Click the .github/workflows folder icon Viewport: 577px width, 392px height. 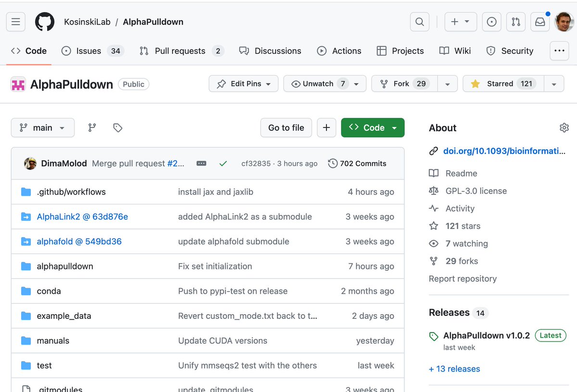26,192
